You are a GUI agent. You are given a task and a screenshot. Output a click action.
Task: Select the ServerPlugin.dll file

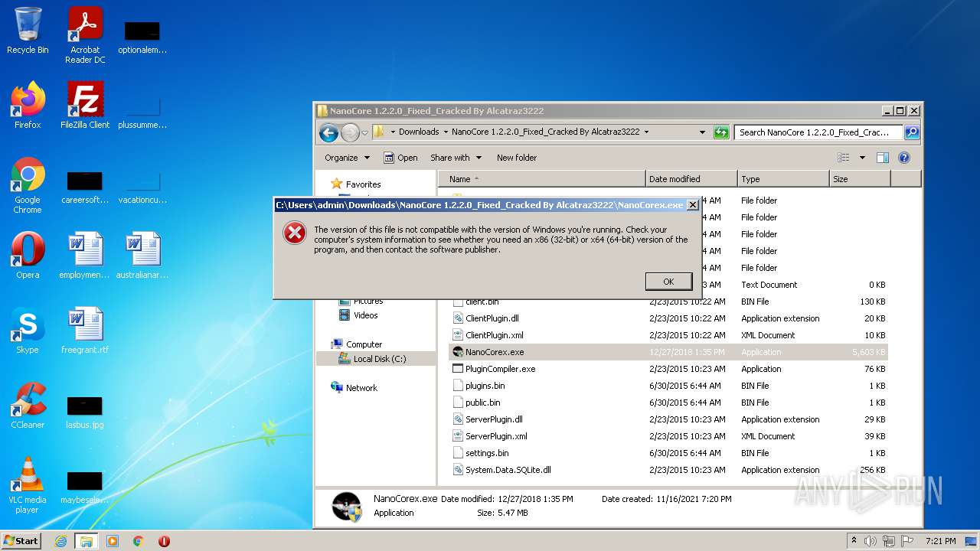494,419
